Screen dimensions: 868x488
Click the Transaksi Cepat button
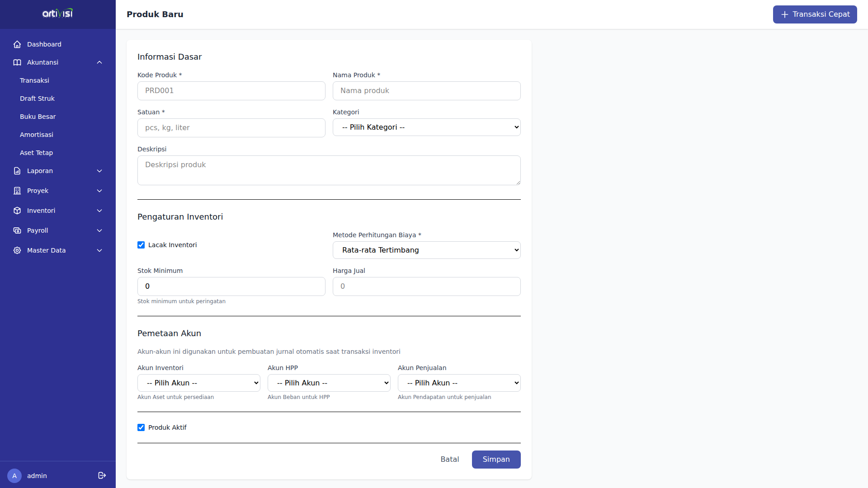[x=815, y=14]
